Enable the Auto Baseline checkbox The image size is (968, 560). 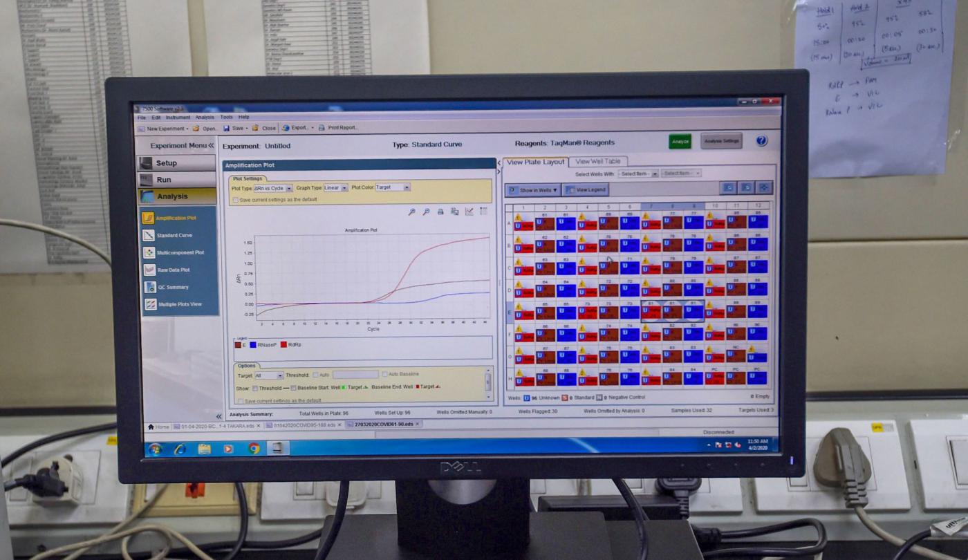[385, 375]
